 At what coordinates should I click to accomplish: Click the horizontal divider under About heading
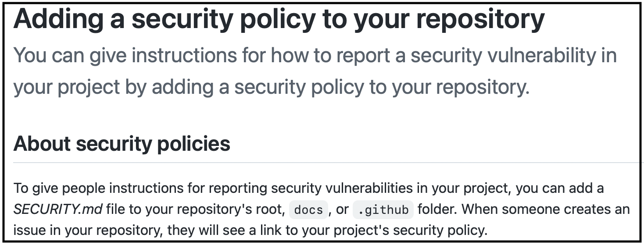(x=326, y=163)
